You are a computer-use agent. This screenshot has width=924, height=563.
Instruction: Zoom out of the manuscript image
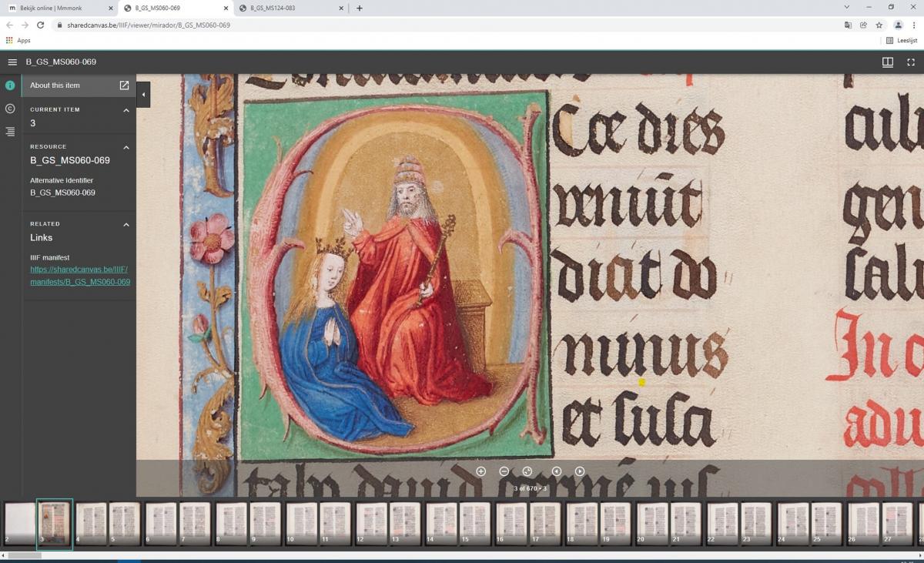pos(504,471)
